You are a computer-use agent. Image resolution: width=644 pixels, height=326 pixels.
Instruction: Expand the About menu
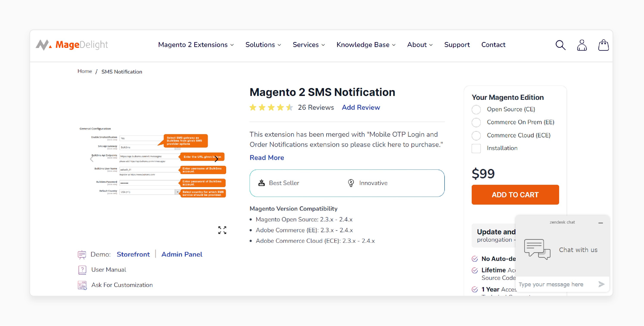point(420,45)
